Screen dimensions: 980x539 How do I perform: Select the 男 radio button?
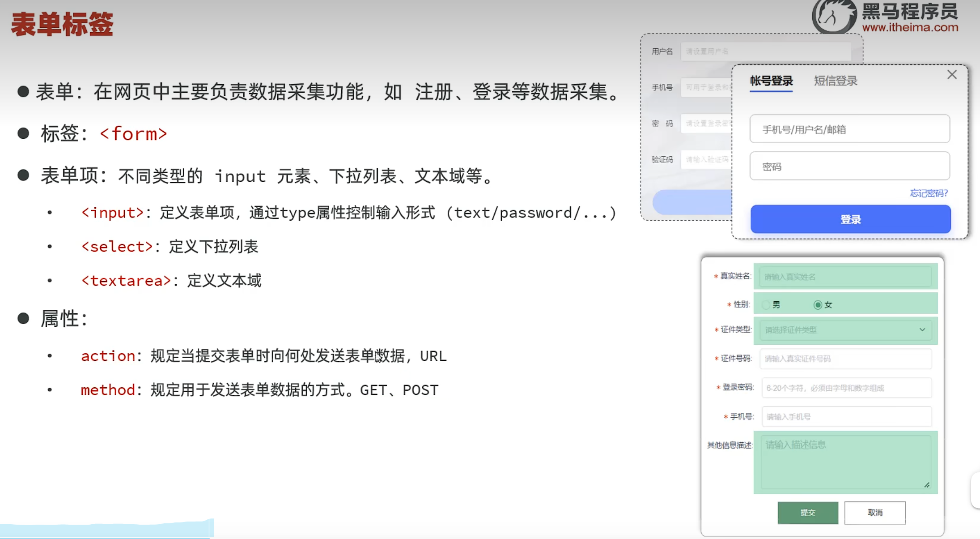766,305
